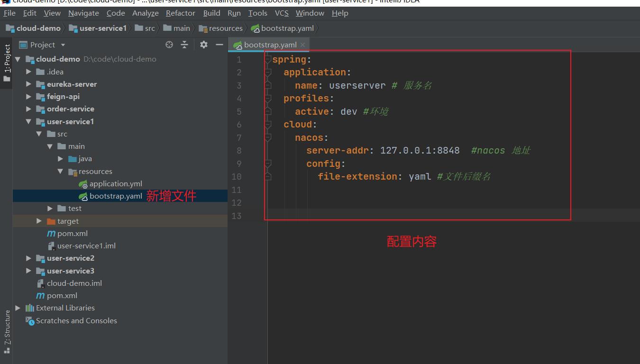Screen dimensions: 640x364
Task: Open the Edit menu
Action: point(30,13)
